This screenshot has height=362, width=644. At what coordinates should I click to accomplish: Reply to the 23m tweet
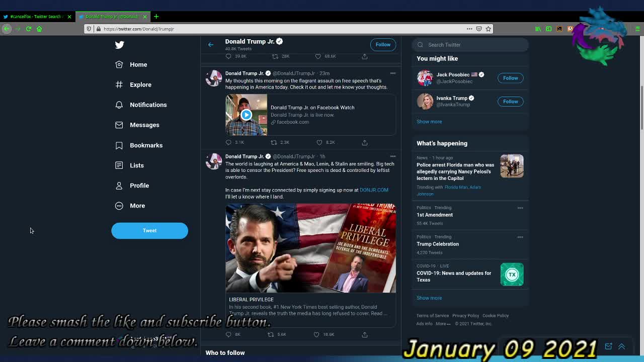click(228, 142)
